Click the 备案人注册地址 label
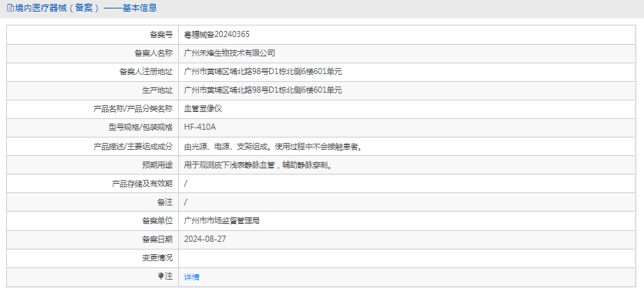Image resolution: width=644 pixels, height=292 pixels. 146,72
